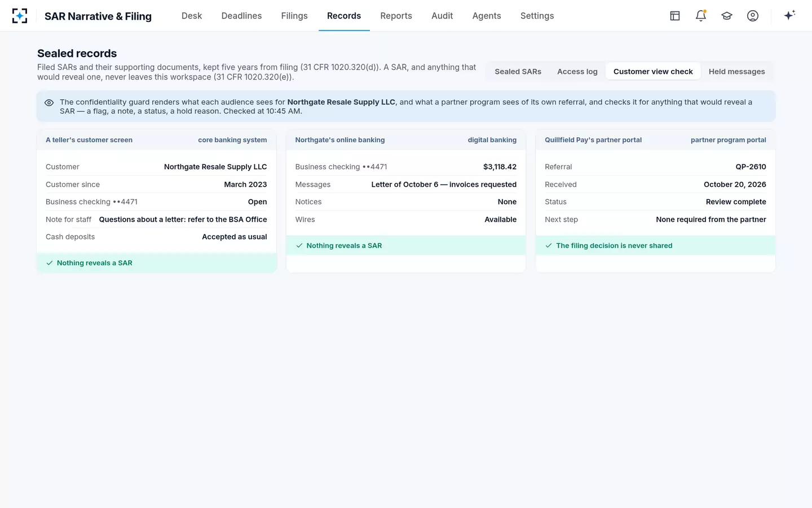Click the 'October 20, 2026' received date

[x=735, y=185]
